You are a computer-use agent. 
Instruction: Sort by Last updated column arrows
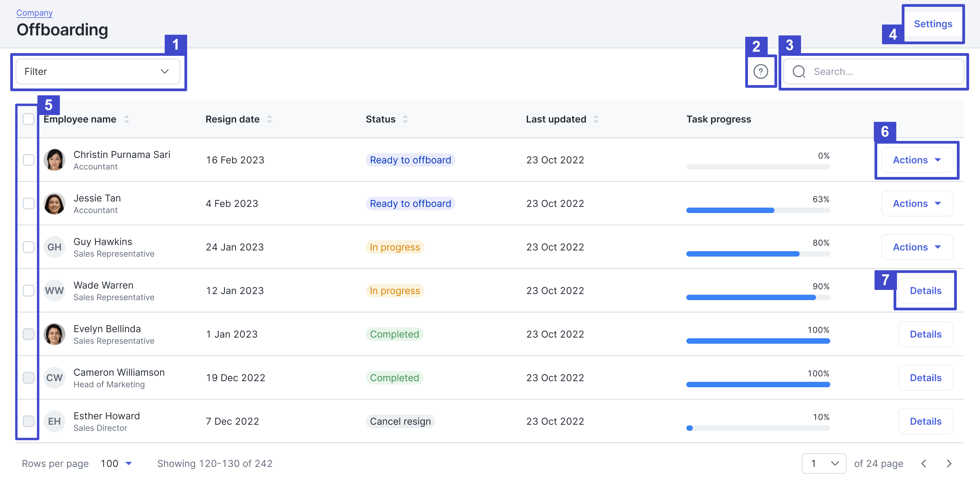pyautogui.click(x=596, y=119)
